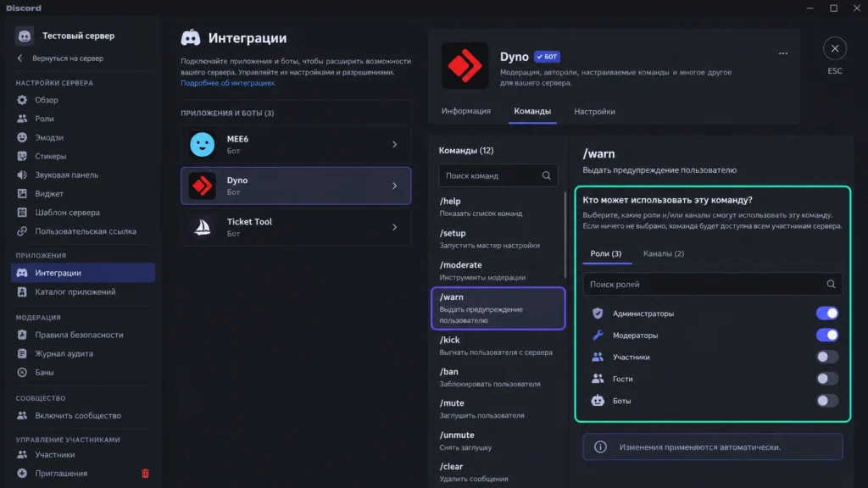Click the Модераторы wrench icon
The width and height of the screenshot is (868, 488).
[598, 335]
